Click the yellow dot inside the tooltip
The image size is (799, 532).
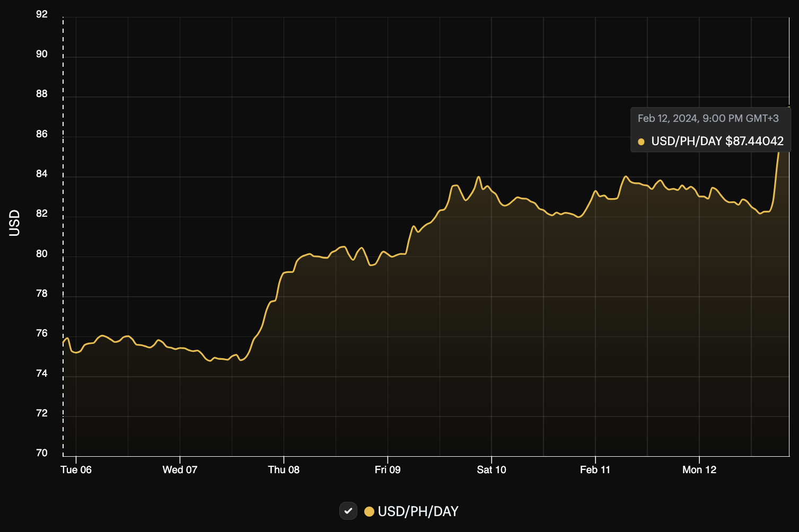point(641,141)
